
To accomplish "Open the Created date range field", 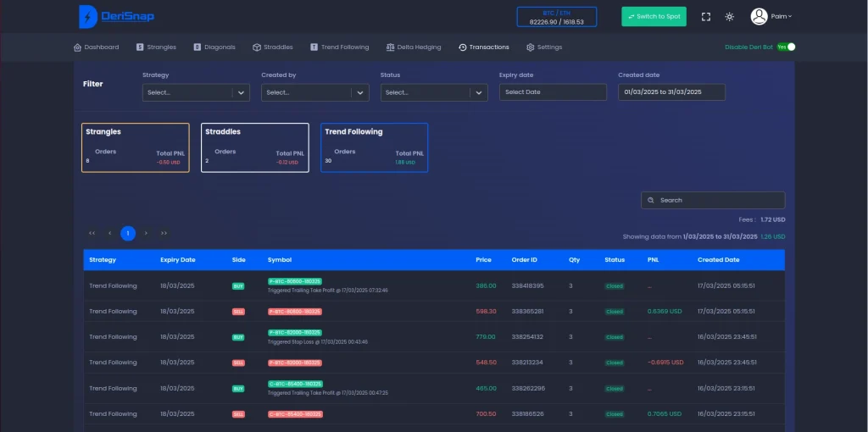I will coord(671,92).
